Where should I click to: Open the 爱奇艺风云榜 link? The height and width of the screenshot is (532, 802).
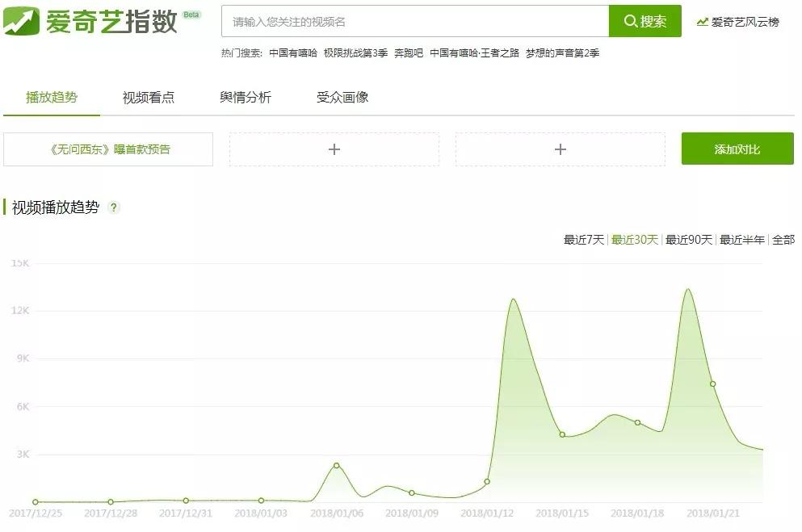tap(745, 22)
